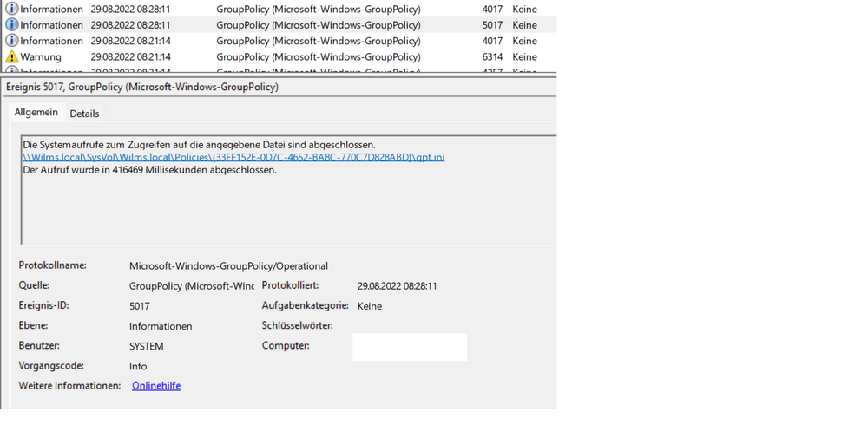
Task: Click the Aufgabenkategorie field value Keine
Action: pyautogui.click(x=370, y=306)
